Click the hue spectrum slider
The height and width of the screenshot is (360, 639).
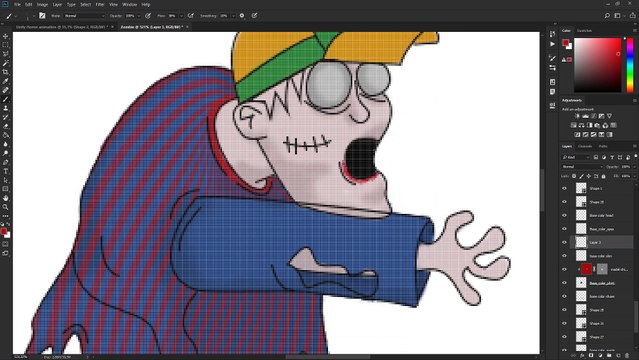tap(630, 64)
